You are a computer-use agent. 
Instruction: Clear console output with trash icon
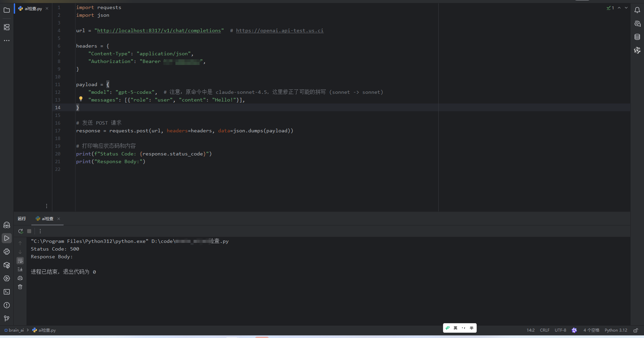[20, 287]
